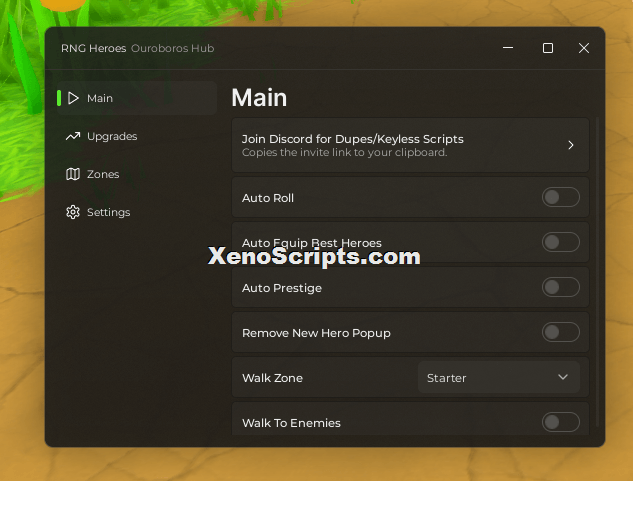
Task: Click the gear icon beside Settings
Action: (73, 212)
